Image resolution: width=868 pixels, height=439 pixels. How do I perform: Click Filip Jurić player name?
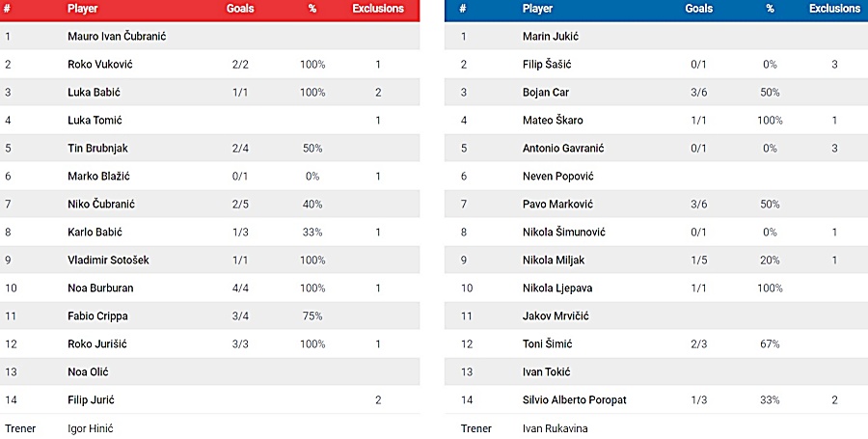[92, 399]
